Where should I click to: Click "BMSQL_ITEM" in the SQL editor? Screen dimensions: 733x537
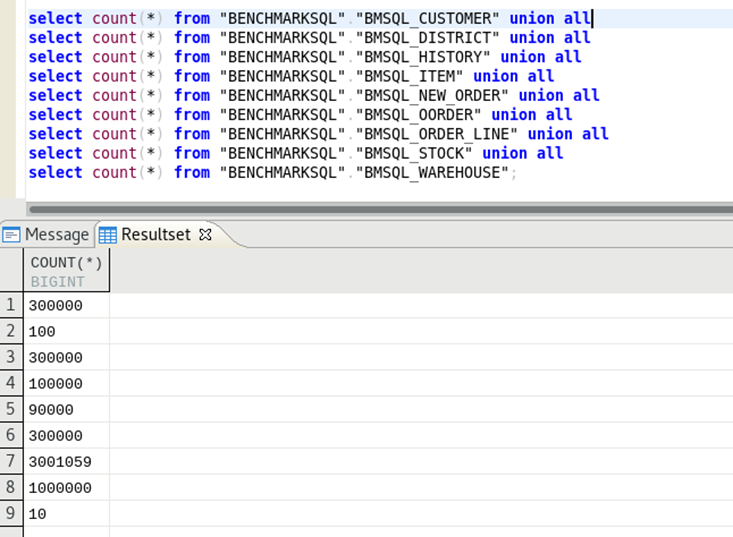410,76
